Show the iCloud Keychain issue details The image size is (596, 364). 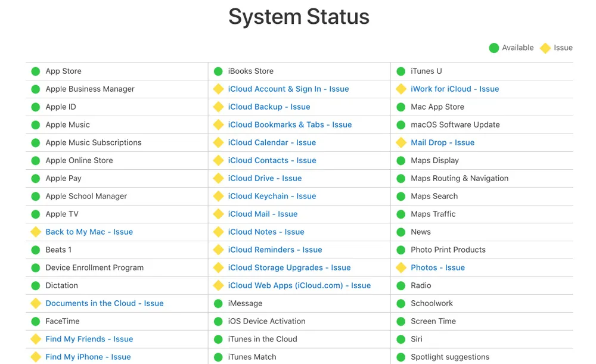click(x=272, y=196)
